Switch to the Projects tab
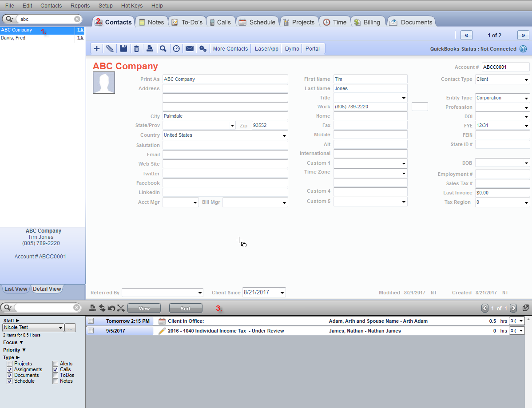This screenshot has height=408, width=532. coord(299,22)
